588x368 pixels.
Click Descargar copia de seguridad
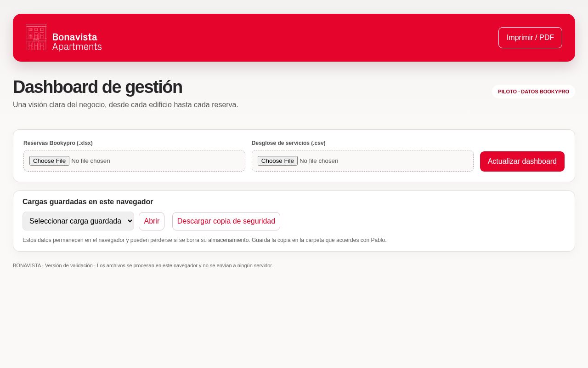tap(226, 221)
